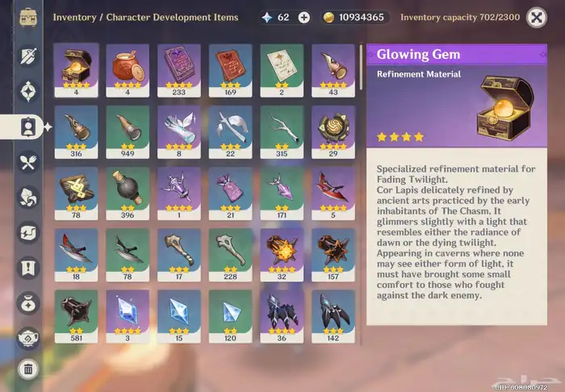This screenshot has width=565, height=392.
Task: Open the Quest items tab
Action: click(28, 268)
